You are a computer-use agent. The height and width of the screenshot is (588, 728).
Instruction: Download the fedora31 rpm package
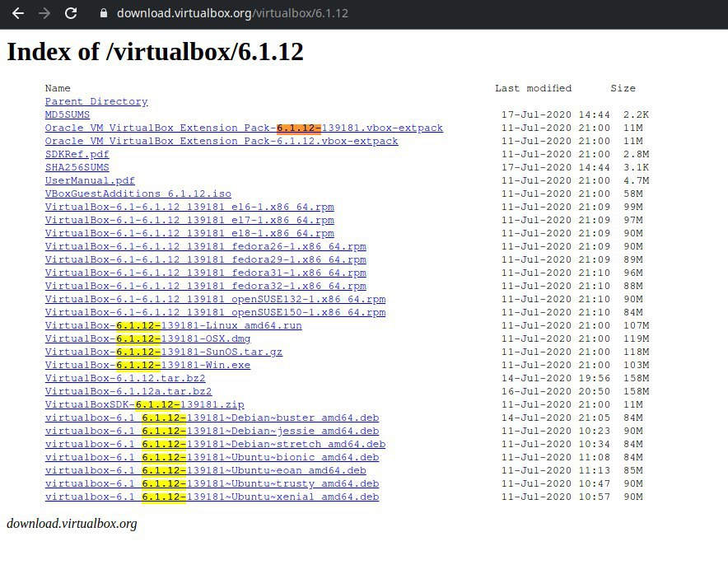(x=205, y=273)
